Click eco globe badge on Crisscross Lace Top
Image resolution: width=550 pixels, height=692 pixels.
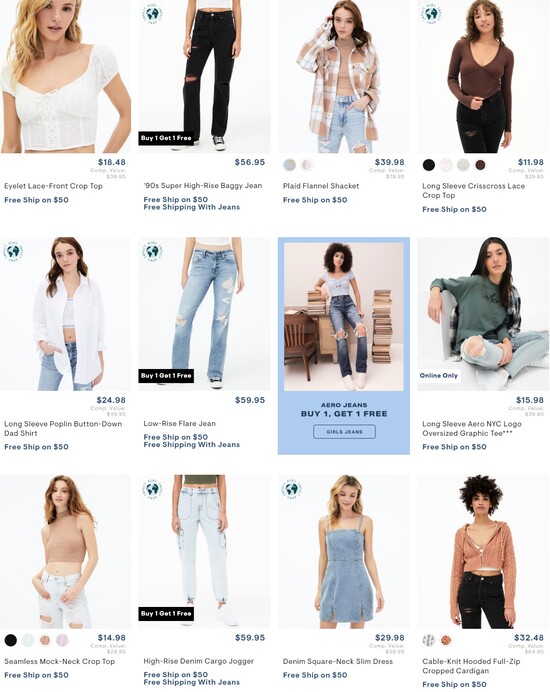click(x=431, y=14)
